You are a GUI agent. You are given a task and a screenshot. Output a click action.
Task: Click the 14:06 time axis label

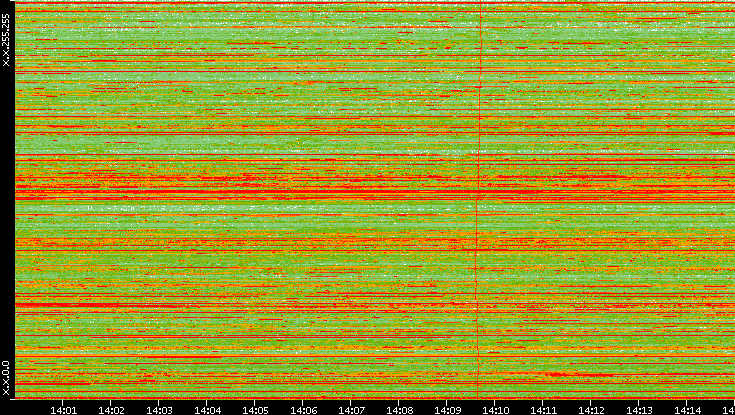[303, 411]
